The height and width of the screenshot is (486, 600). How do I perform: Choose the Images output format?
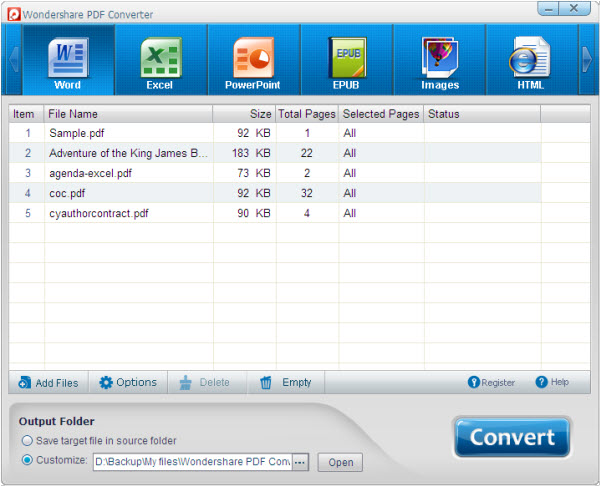pos(439,60)
